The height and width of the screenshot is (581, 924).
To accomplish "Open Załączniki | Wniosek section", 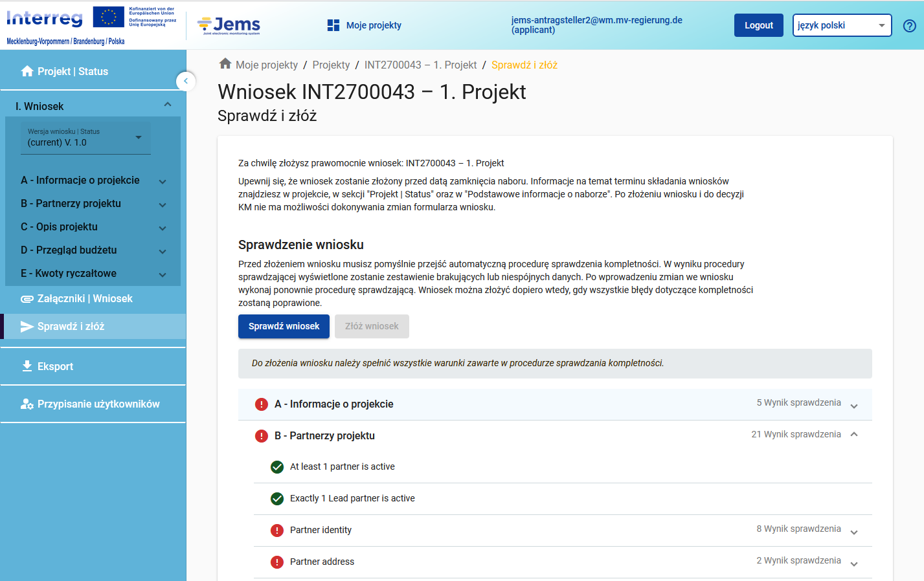I will pyautogui.click(x=84, y=298).
